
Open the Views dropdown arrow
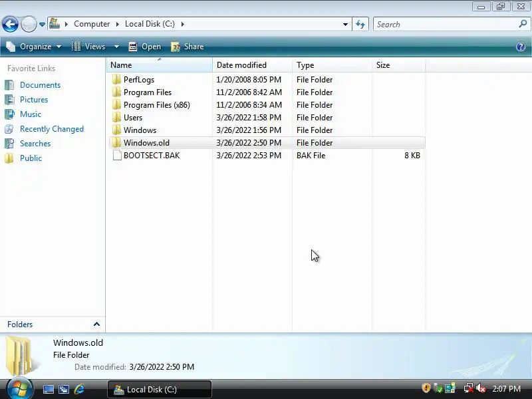116,47
